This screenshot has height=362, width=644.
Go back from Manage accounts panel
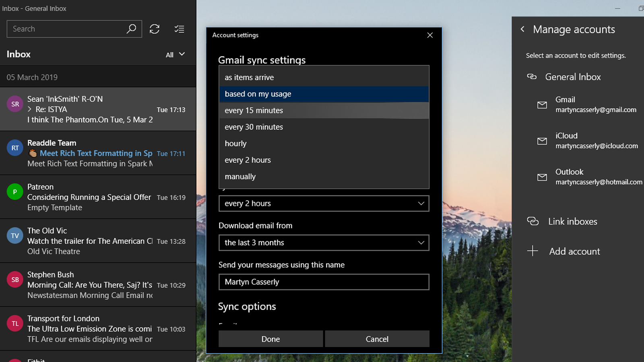click(x=522, y=29)
